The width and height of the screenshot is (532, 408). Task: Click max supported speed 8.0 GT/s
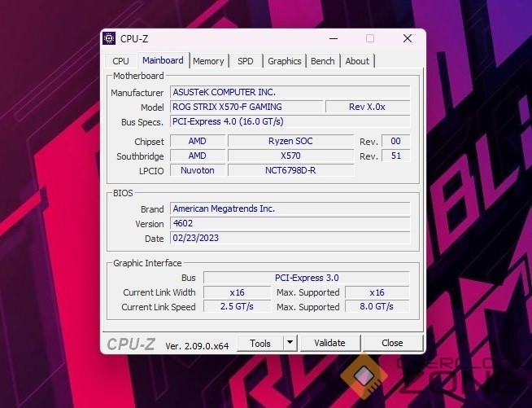[377, 306]
